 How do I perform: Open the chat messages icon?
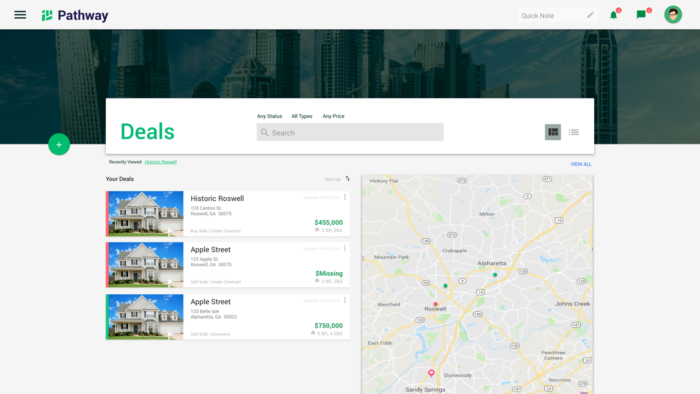641,15
